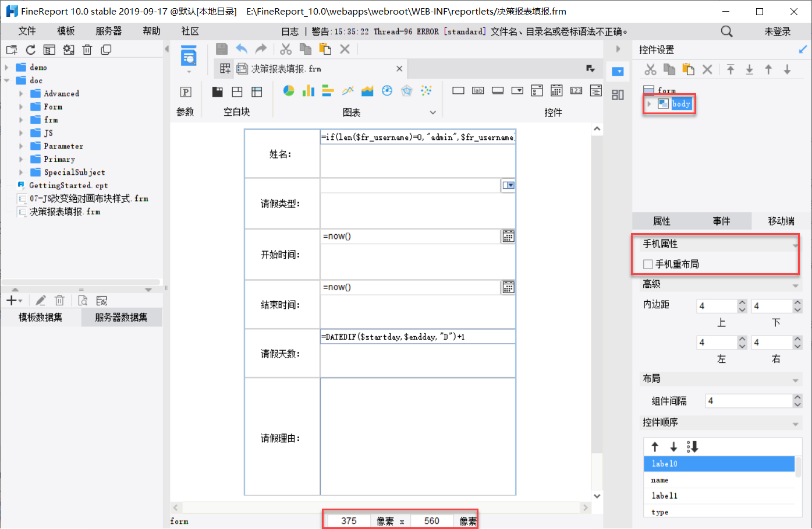Expand the demo folder
The width and height of the screenshot is (812, 529).
tap(6, 68)
